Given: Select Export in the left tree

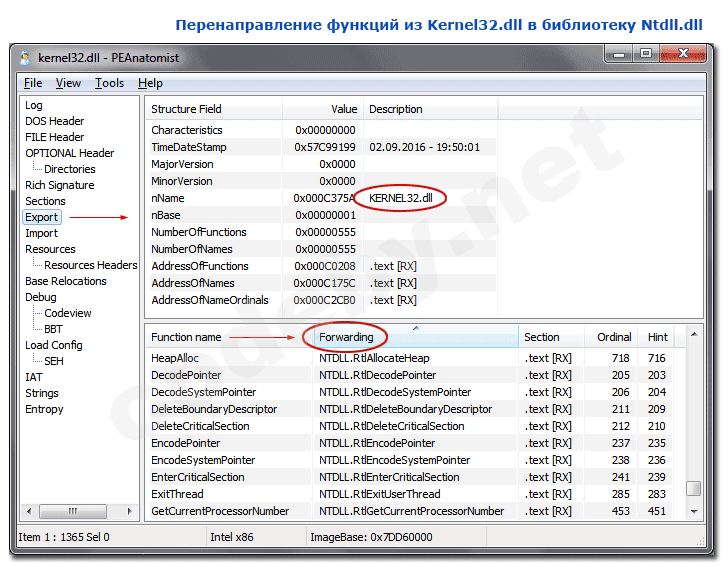Looking at the screenshot, I should point(42,217).
